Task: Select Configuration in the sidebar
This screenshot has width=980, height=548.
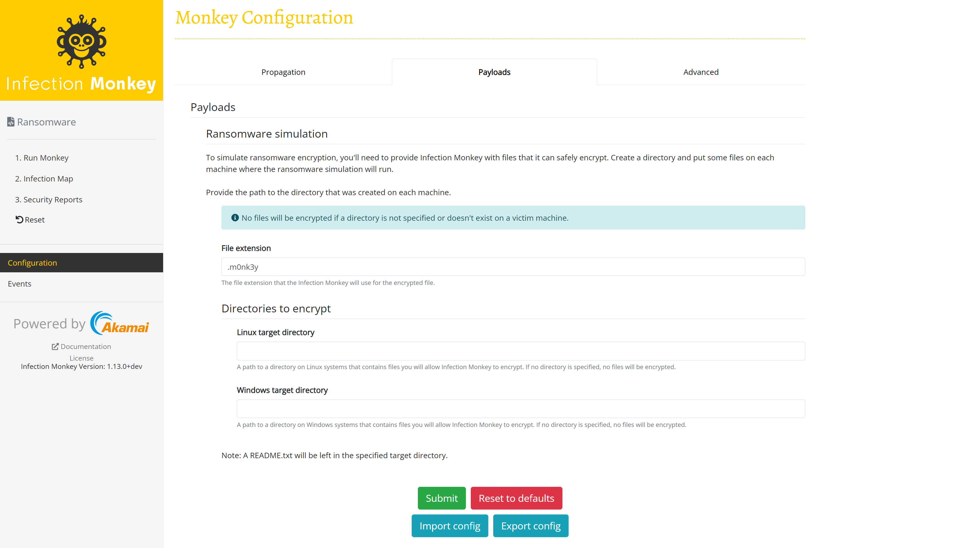Action: coord(32,263)
